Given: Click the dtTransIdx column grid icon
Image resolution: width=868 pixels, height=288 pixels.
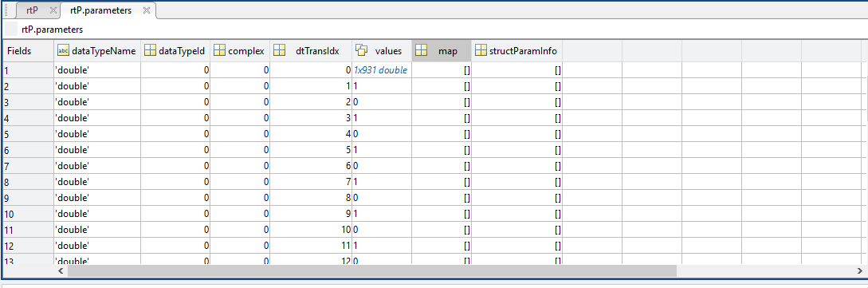Looking at the screenshot, I should [279, 51].
